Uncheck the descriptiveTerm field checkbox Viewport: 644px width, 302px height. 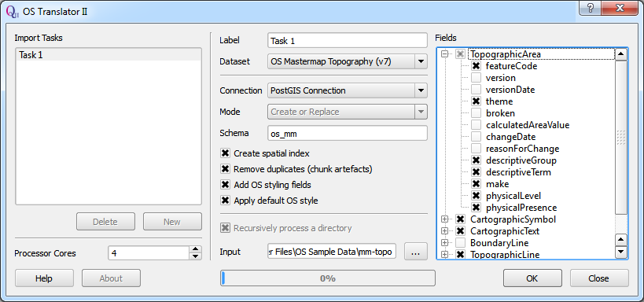[476, 172]
